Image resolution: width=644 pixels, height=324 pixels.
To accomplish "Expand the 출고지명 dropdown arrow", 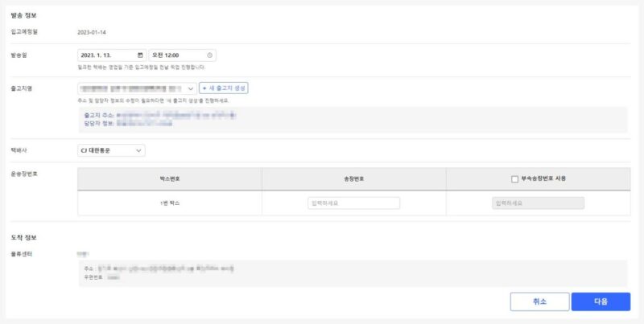I will (190, 88).
